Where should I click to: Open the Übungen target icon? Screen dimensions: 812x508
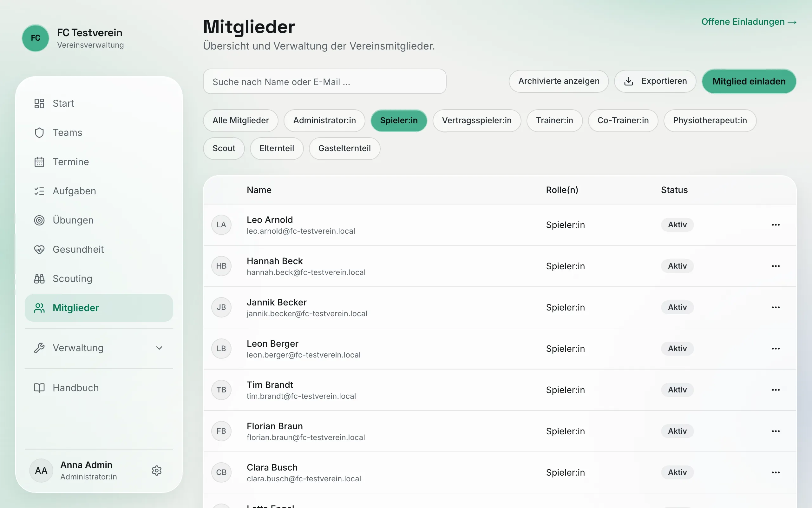(39, 220)
